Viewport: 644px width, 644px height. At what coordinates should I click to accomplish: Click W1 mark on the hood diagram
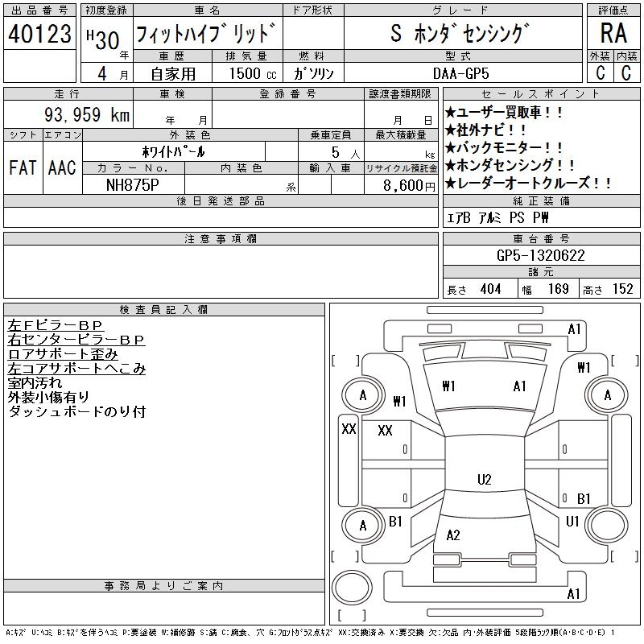(x=448, y=386)
